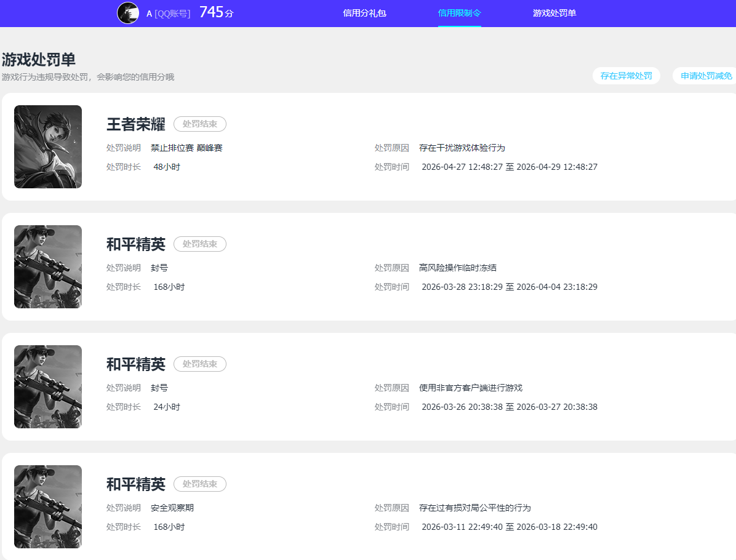This screenshot has width=736, height=560.
Task: Click 处罚结束 badge beside 王者荣耀
Action: [200, 124]
